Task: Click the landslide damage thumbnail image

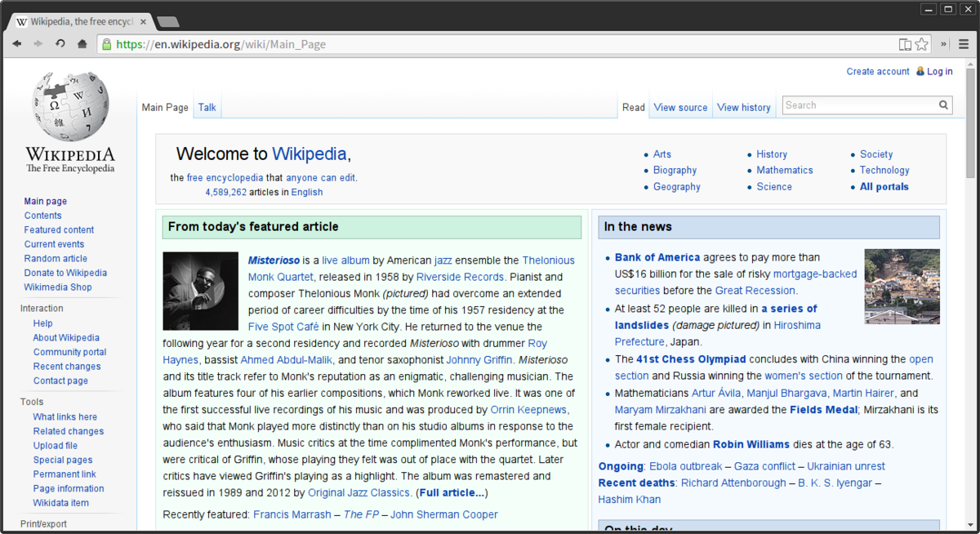Action: (902, 286)
